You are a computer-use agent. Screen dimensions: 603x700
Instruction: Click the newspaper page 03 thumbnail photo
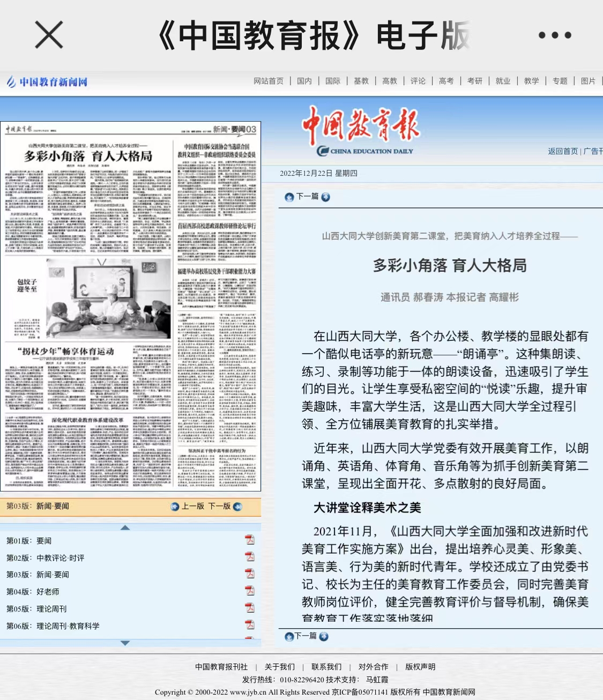[109, 298]
